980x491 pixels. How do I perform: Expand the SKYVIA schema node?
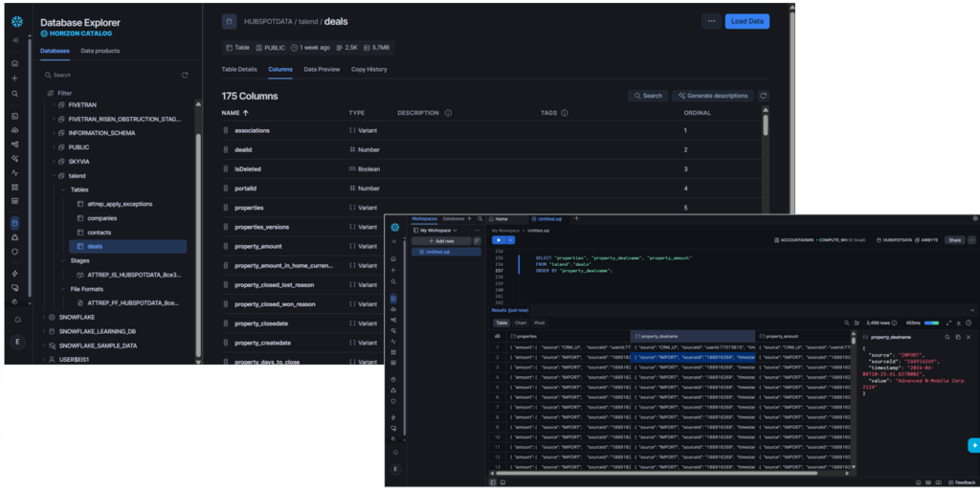(54, 162)
